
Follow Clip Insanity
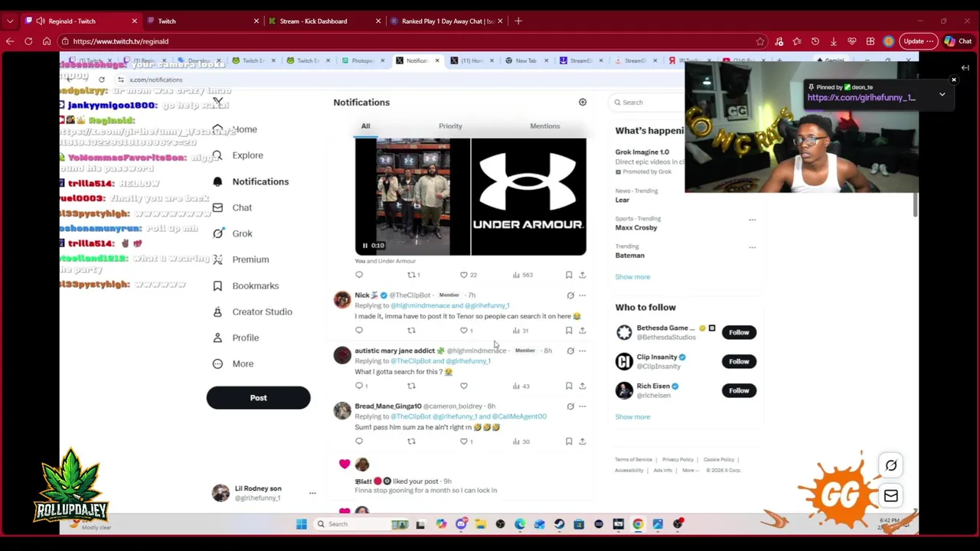[x=739, y=361]
